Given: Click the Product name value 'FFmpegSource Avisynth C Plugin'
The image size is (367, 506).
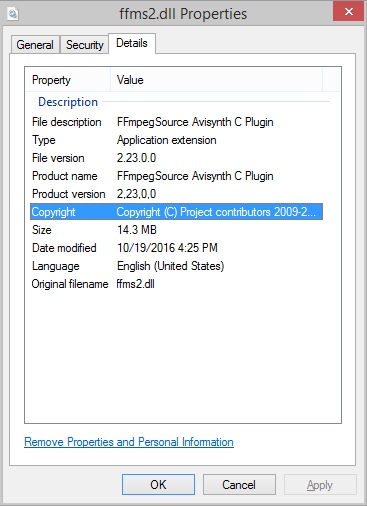Looking at the screenshot, I should click(x=195, y=176).
